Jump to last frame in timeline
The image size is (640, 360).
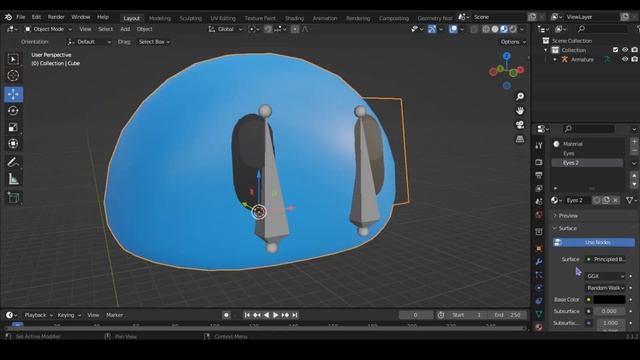295,315
